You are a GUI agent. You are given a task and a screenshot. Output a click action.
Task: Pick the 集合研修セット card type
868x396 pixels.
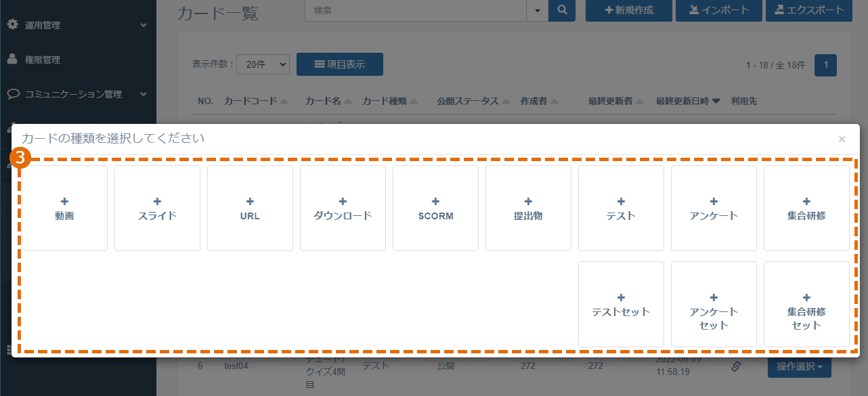(x=806, y=304)
